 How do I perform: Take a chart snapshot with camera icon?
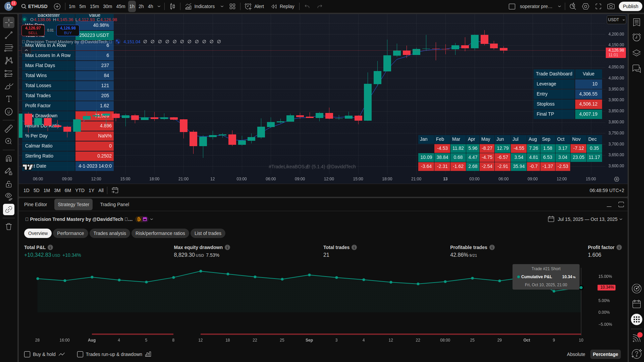coord(611,6)
